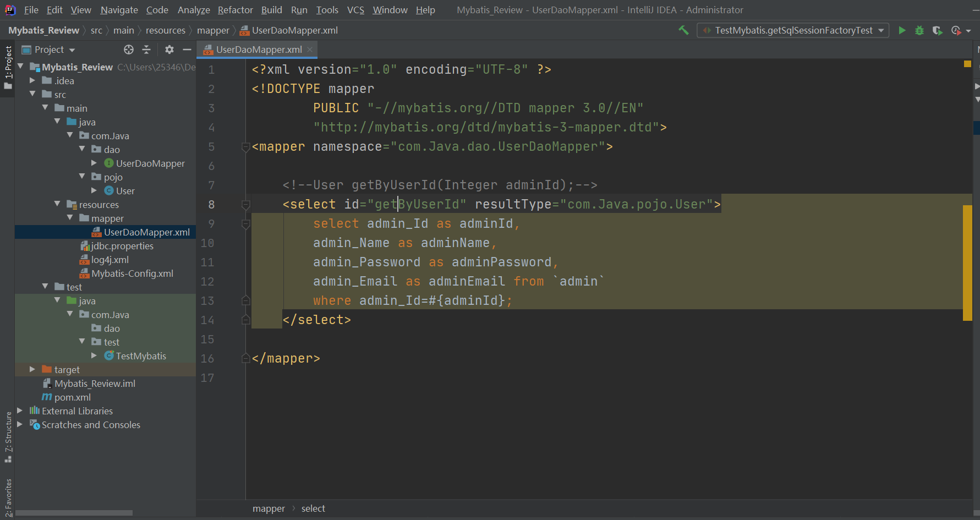This screenshot has width=980, height=520.
Task: Open the run configuration dropdown
Action: click(x=793, y=30)
